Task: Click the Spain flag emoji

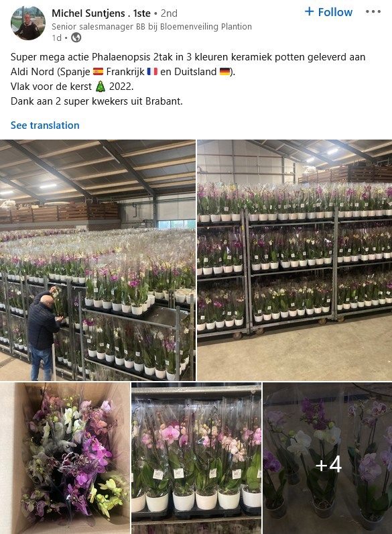Action: (x=98, y=72)
